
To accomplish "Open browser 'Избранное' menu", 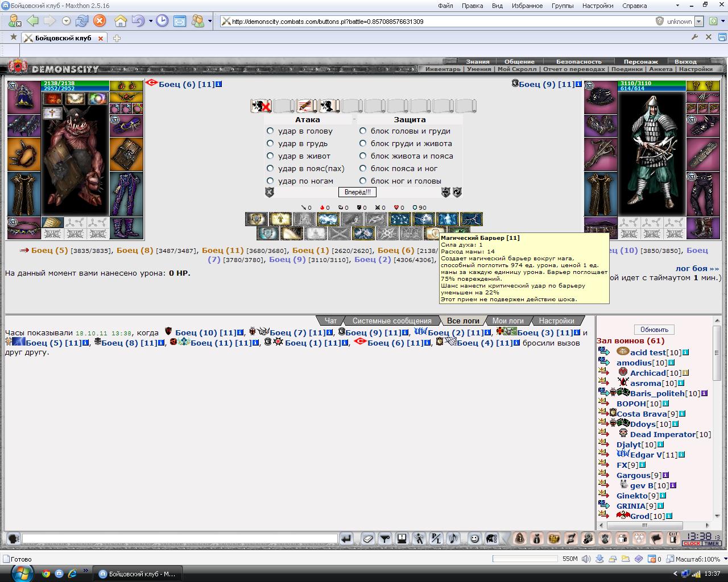I will [527, 6].
